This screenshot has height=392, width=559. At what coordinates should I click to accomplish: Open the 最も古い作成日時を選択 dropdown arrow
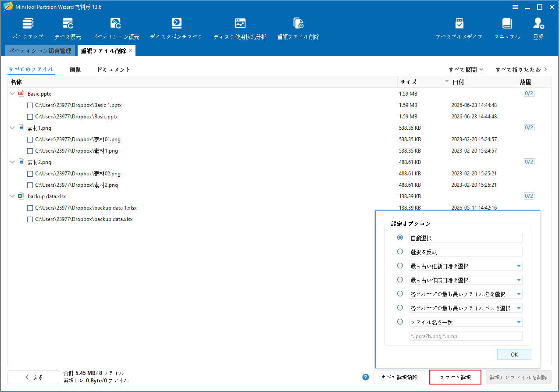click(519, 280)
